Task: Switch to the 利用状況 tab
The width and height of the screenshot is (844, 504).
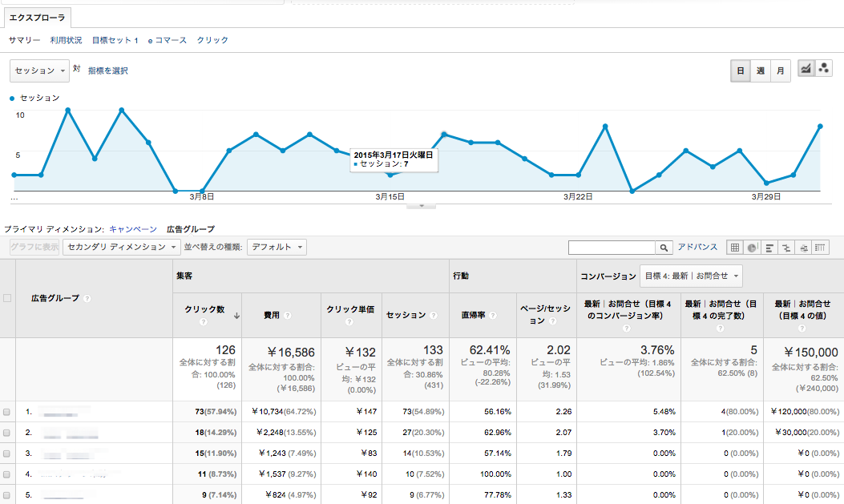Action: click(x=66, y=40)
